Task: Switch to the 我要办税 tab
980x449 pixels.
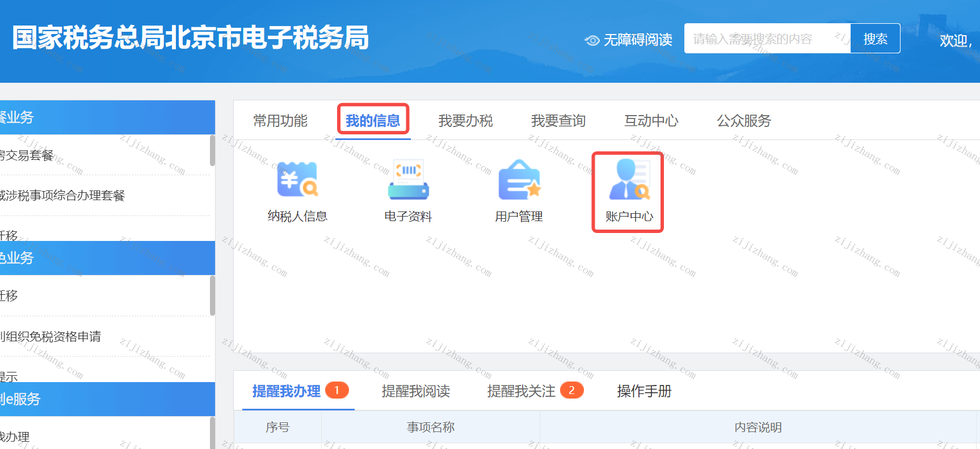Action: pyautogui.click(x=465, y=121)
